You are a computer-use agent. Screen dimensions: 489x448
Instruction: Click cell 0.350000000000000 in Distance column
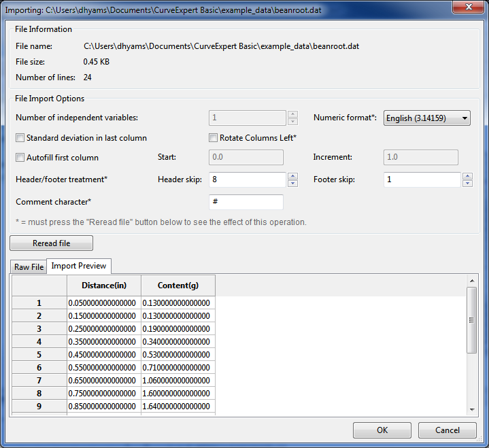104,342
